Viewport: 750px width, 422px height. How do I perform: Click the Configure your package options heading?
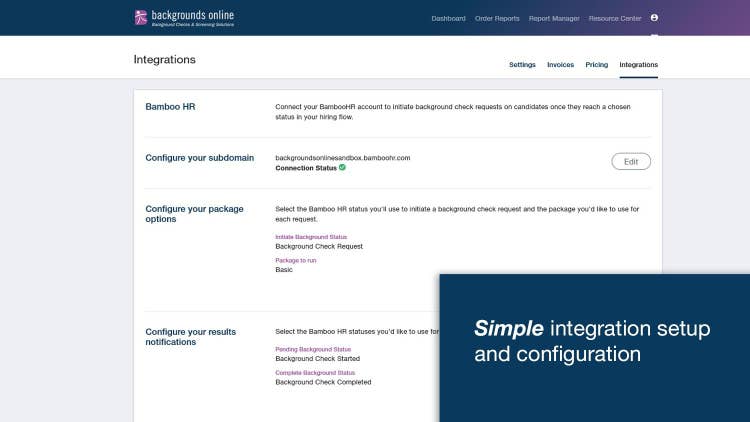click(194, 214)
